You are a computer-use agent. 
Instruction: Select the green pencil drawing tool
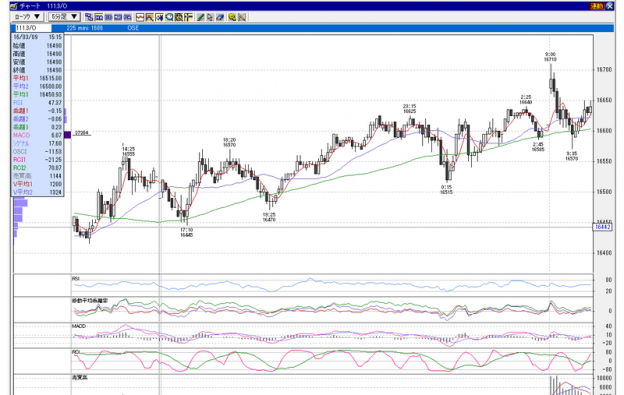tap(200, 17)
